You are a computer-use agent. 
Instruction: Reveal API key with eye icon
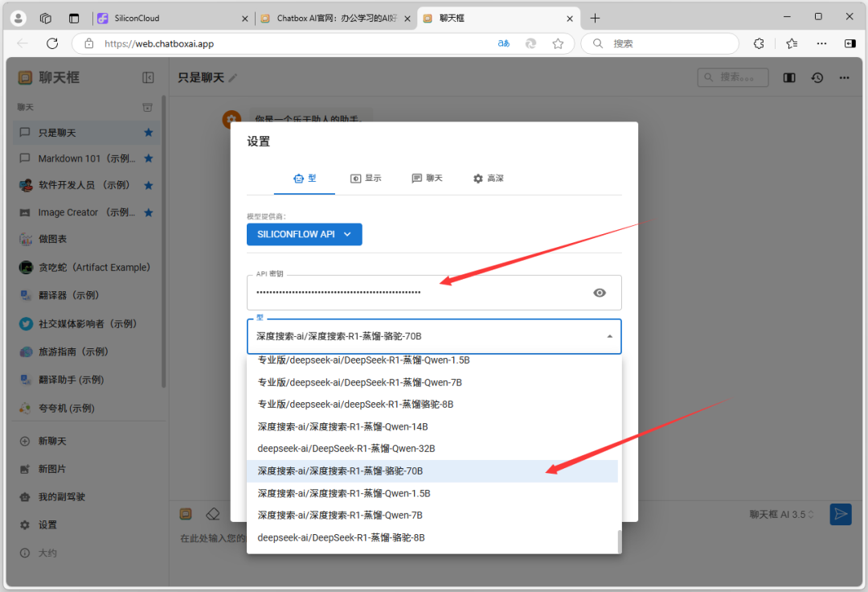(x=599, y=293)
